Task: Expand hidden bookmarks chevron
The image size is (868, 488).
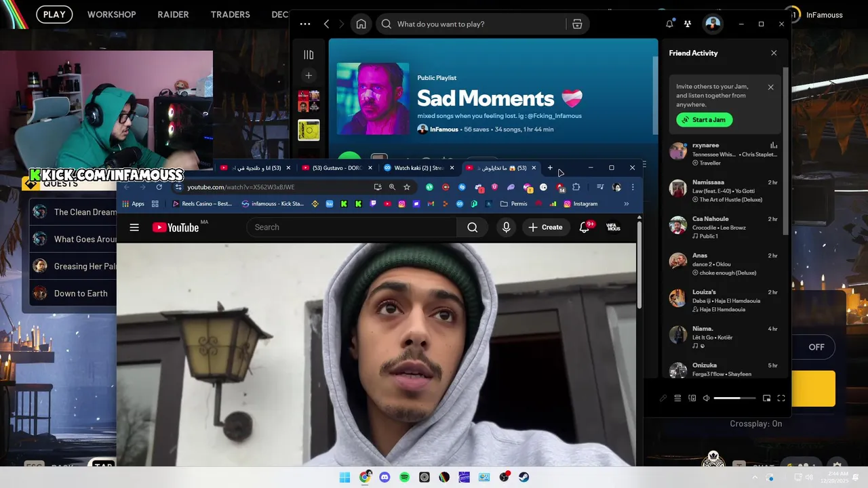Action: pos(626,204)
